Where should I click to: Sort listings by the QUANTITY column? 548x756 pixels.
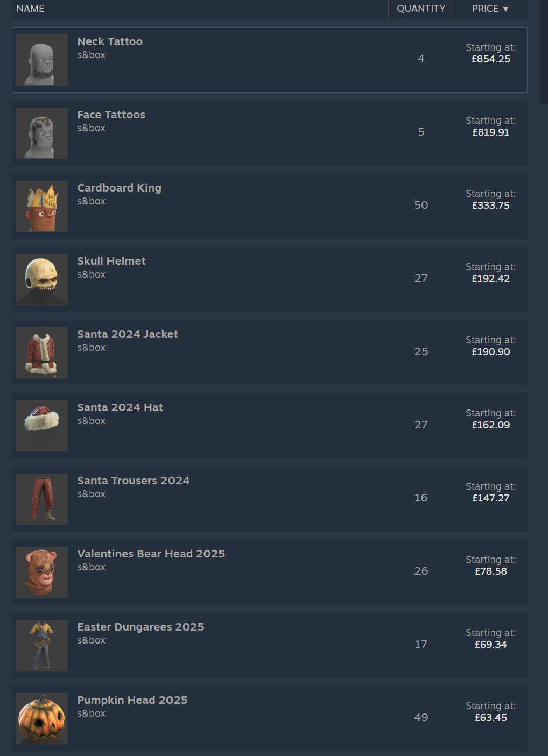[421, 9]
